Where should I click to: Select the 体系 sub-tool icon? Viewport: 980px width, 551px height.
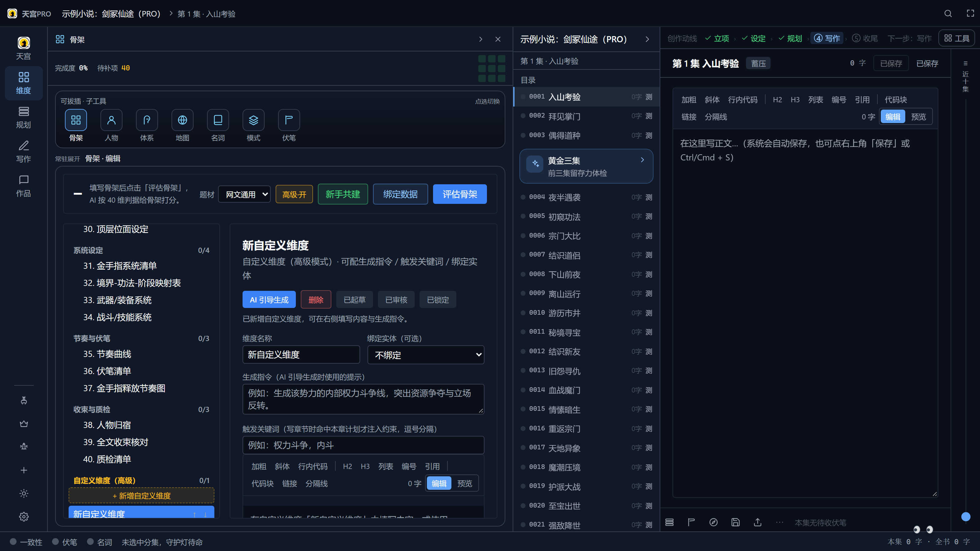(147, 120)
